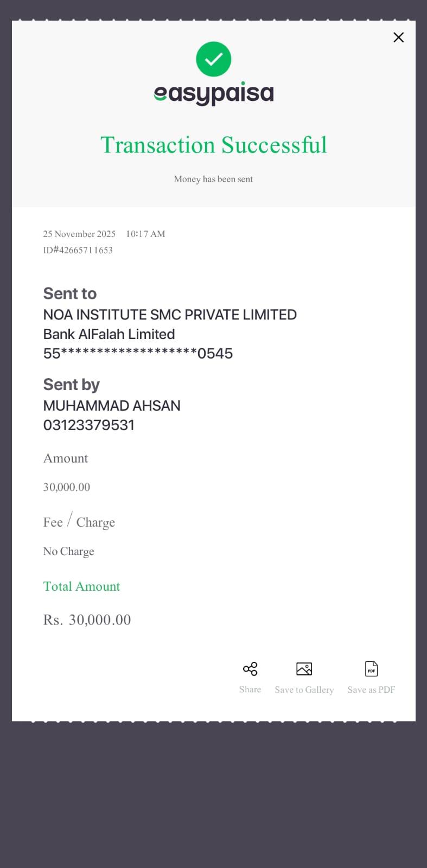This screenshot has height=868, width=427.
Task: Click the Bank AlFalah Limited text
Action: coord(109,334)
